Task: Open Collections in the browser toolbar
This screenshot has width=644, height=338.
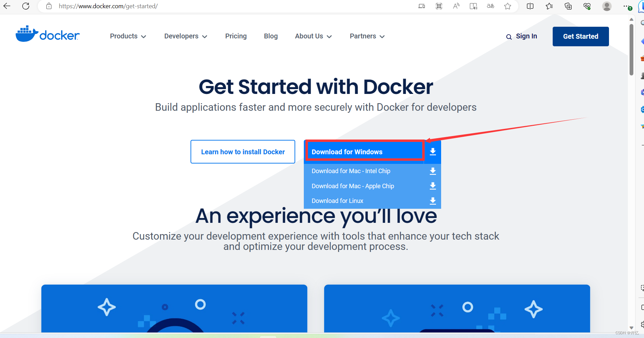Action: tap(568, 6)
